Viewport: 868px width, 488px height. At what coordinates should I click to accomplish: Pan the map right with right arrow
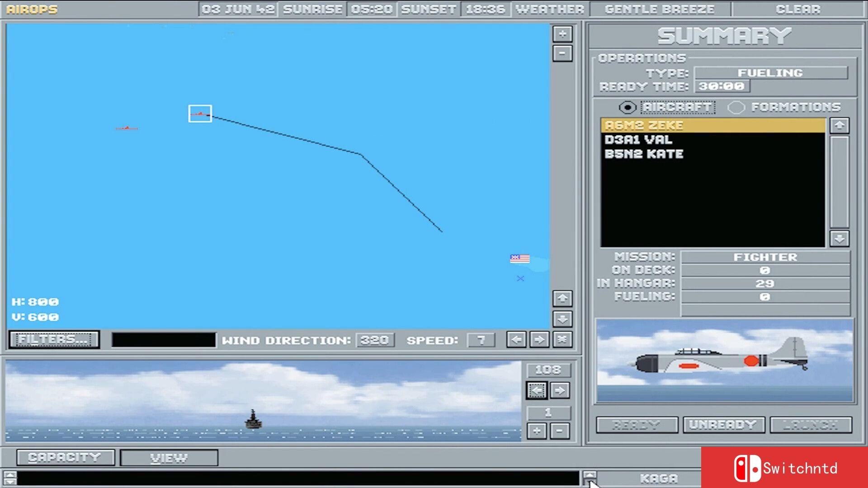(x=539, y=340)
